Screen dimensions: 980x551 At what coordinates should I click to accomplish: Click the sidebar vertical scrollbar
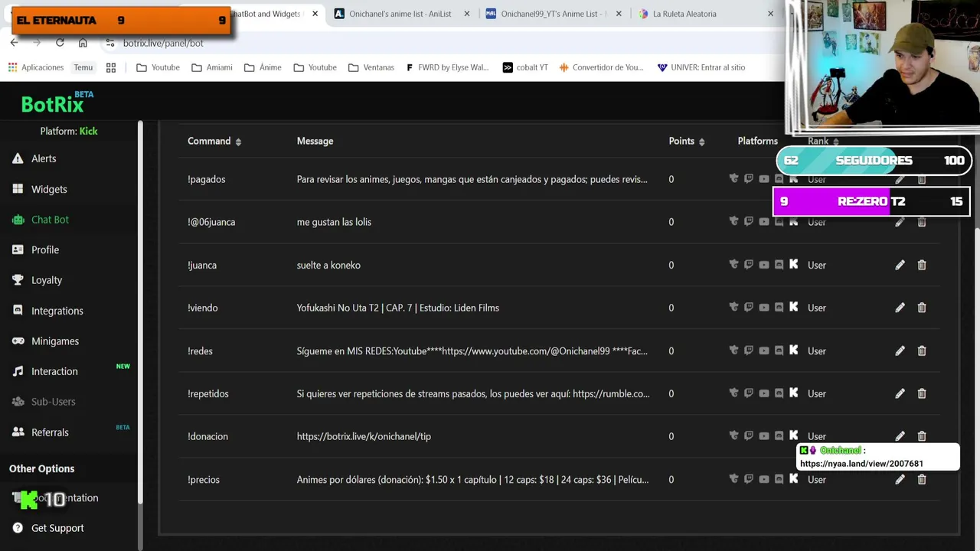140,312
